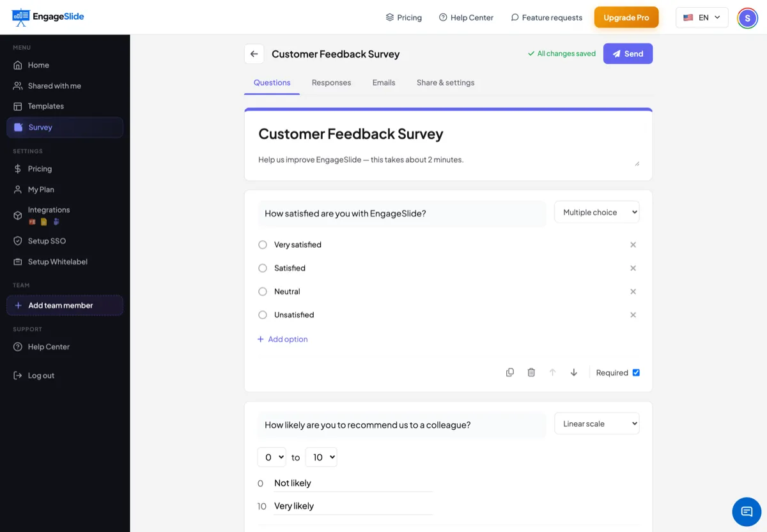Edit the satisfaction question text field

click(x=402, y=213)
